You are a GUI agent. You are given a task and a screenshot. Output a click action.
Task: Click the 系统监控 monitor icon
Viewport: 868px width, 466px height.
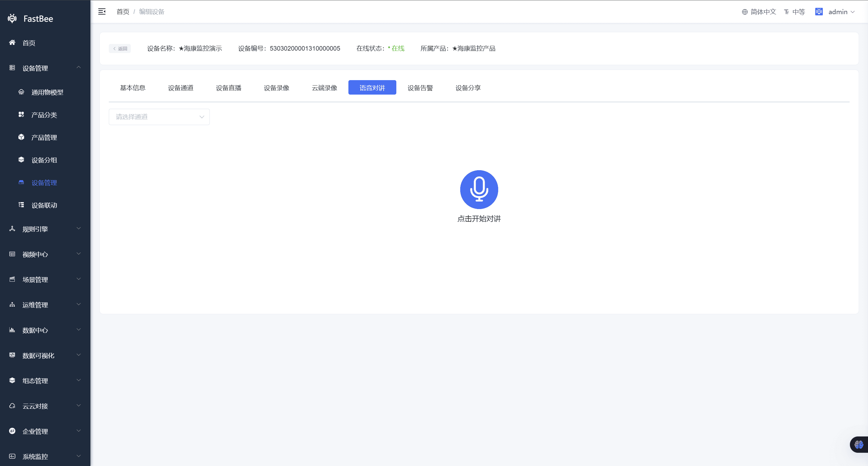click(12, 456)
